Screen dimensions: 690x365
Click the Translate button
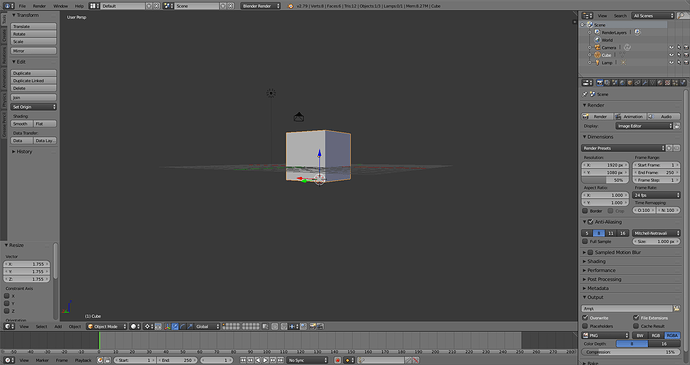pyautogui.click(x=34, y=26)
